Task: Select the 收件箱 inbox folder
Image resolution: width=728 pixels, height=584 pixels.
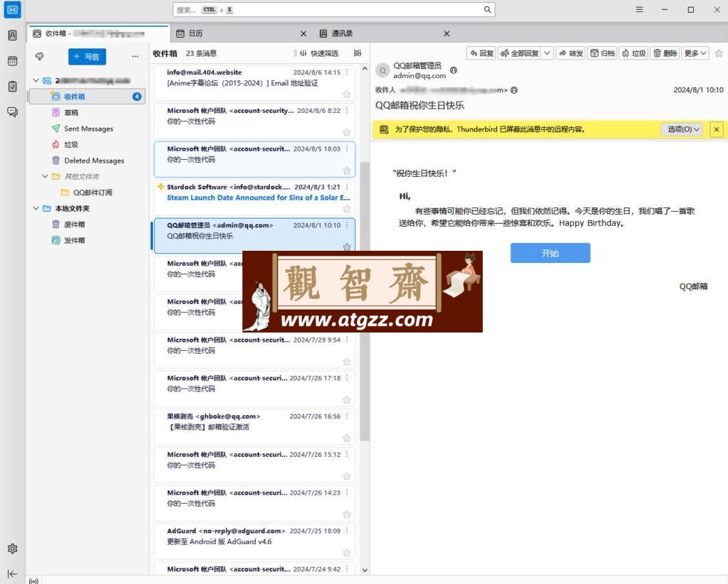Action: (x=87, y=97)
